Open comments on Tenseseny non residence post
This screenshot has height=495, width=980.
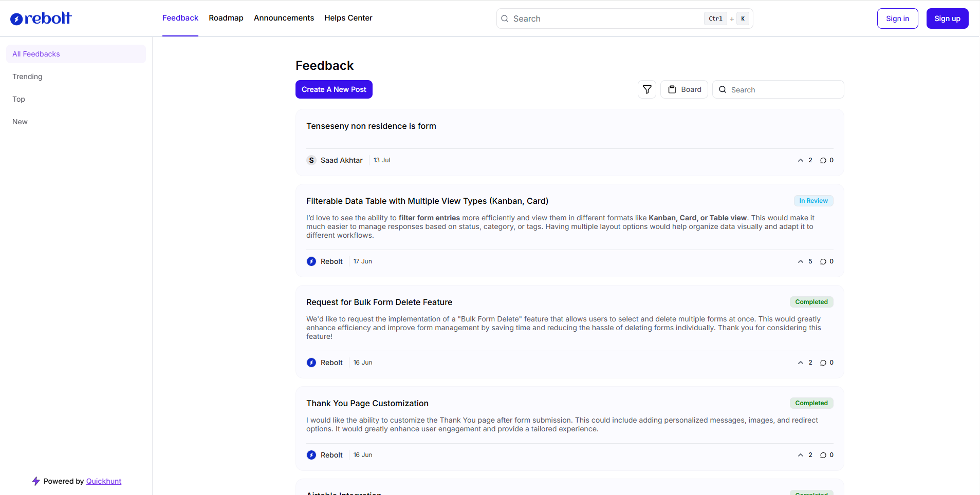pos(827,160)
